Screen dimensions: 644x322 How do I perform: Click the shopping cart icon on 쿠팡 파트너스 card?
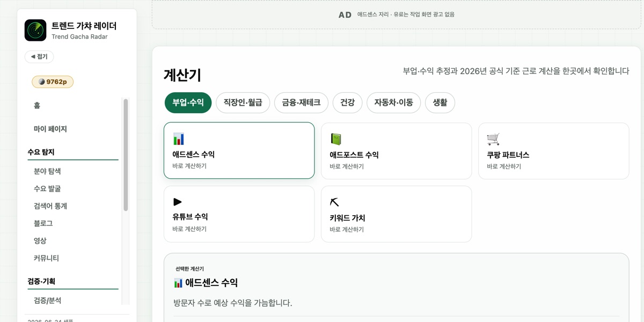click(493, 140)
